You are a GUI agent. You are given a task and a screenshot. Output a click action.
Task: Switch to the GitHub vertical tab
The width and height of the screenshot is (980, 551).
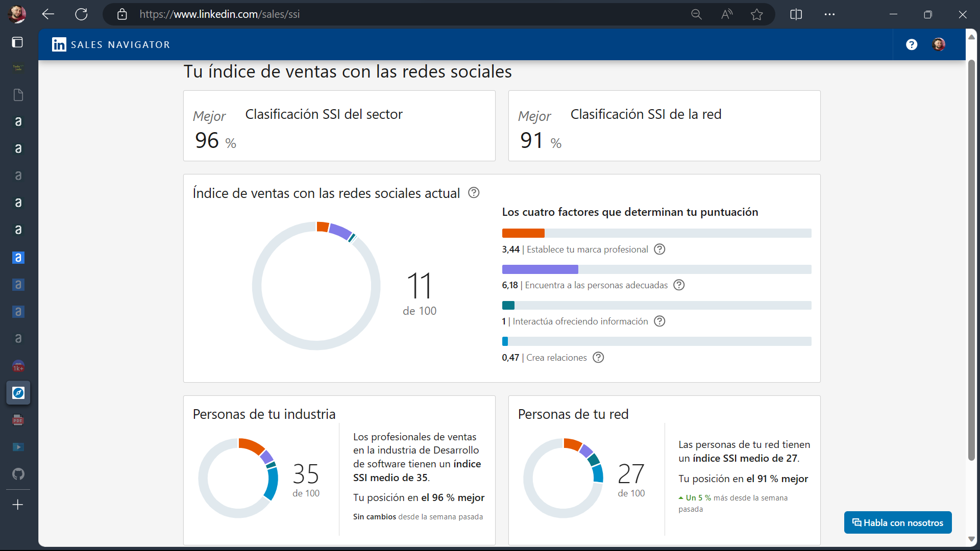click(18, 474)
